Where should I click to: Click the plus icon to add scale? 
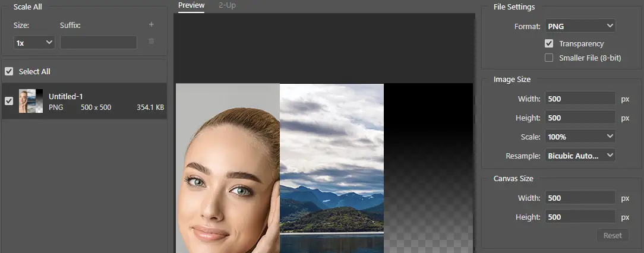[151, 25]
